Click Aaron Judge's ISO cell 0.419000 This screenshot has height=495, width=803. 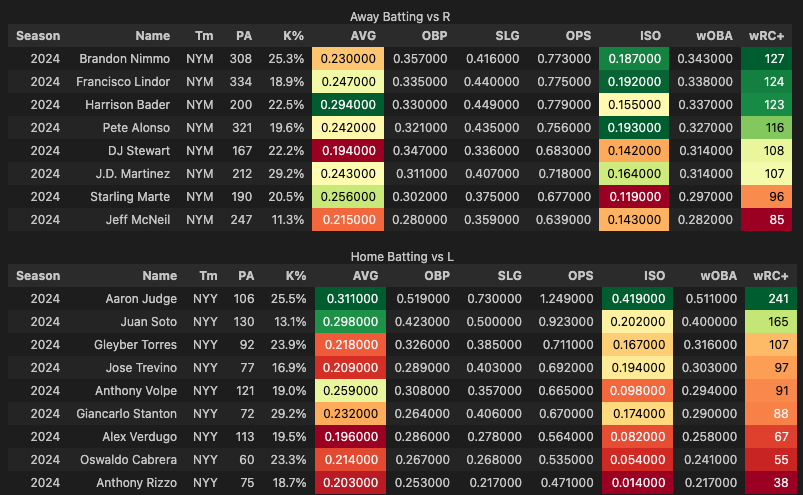(x=638, y=299)
